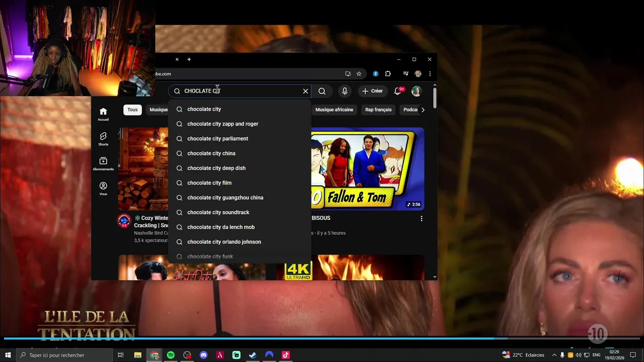Choose suggestion "chocolate city orlando johnson"

click(x=239, y=242)
